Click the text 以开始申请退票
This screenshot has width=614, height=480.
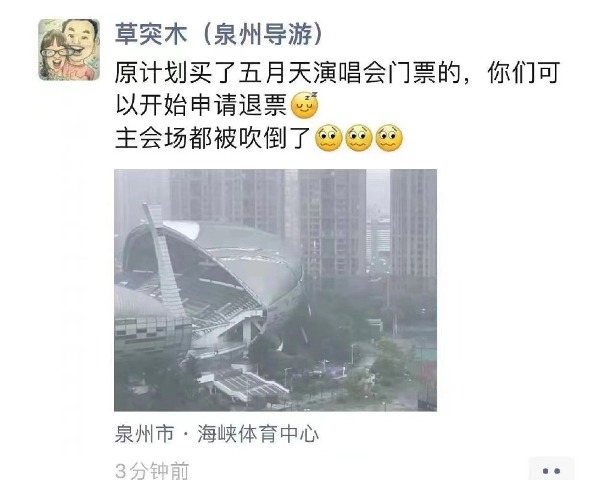tap(201, 105)
